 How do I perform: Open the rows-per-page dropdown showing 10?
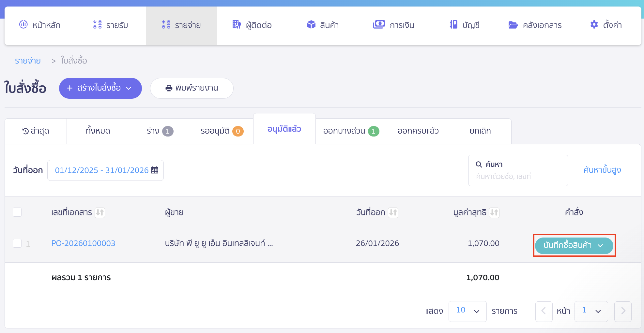point(467,311)
